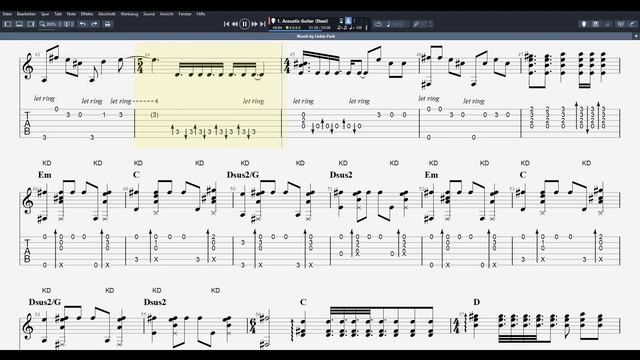Click the zoom magnifier icon
Viewport: 640px width, 360px height.
click(42, 24)
